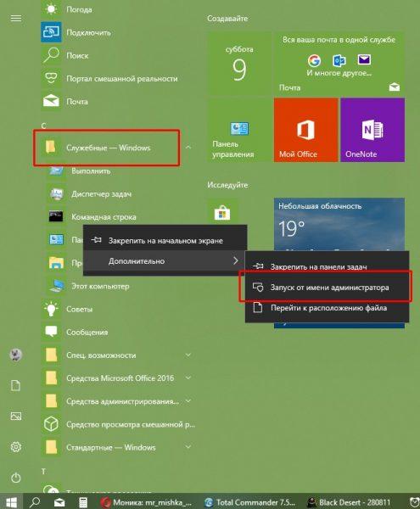The width and height of the screenshot is (420, 509).
Task: Click the user account avatar
Action: (16, 355)
